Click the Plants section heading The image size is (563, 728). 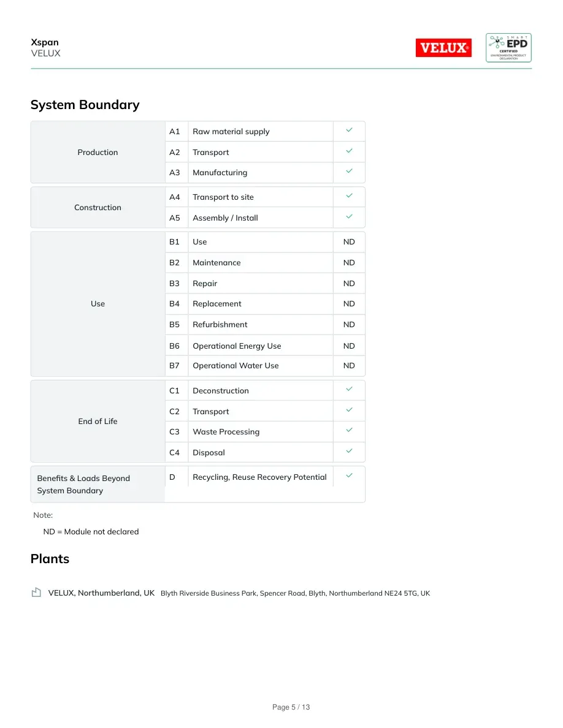pos(50,558)
